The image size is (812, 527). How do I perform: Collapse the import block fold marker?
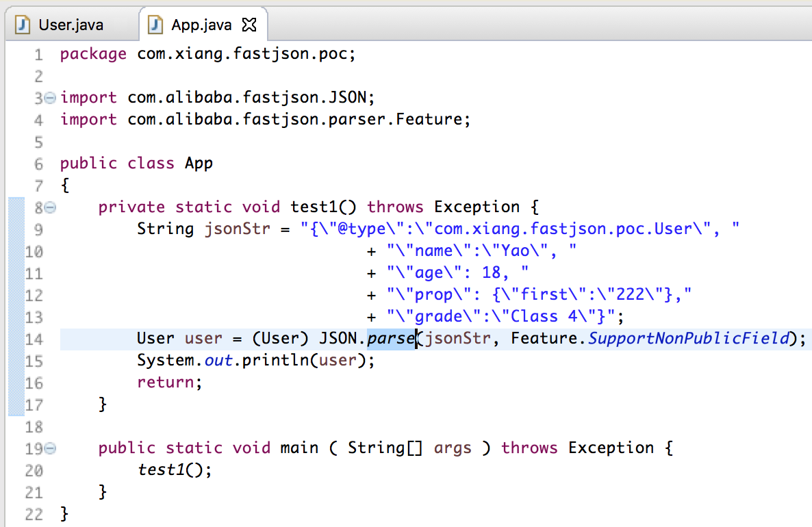click(x=50, y=97)
